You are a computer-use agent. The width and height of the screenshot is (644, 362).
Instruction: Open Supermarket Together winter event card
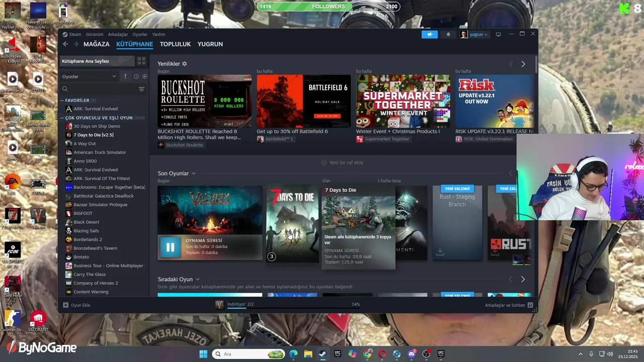pyautogui.click(x=403, y=101)
